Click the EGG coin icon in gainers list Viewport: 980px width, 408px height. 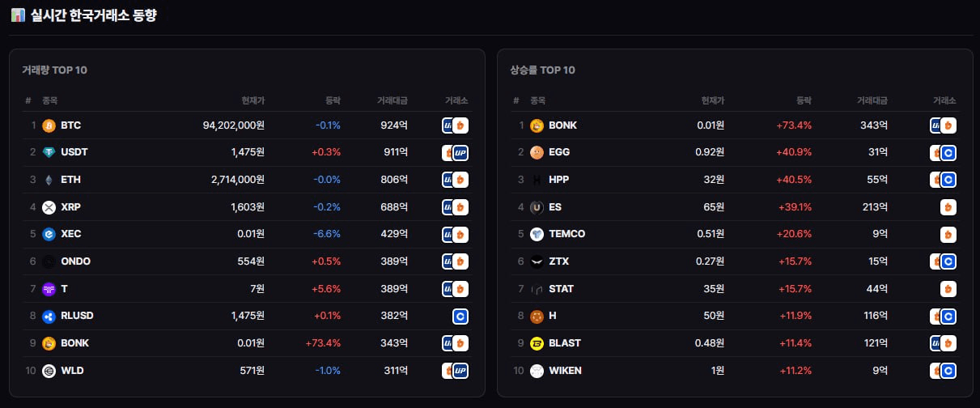[537, 152]
